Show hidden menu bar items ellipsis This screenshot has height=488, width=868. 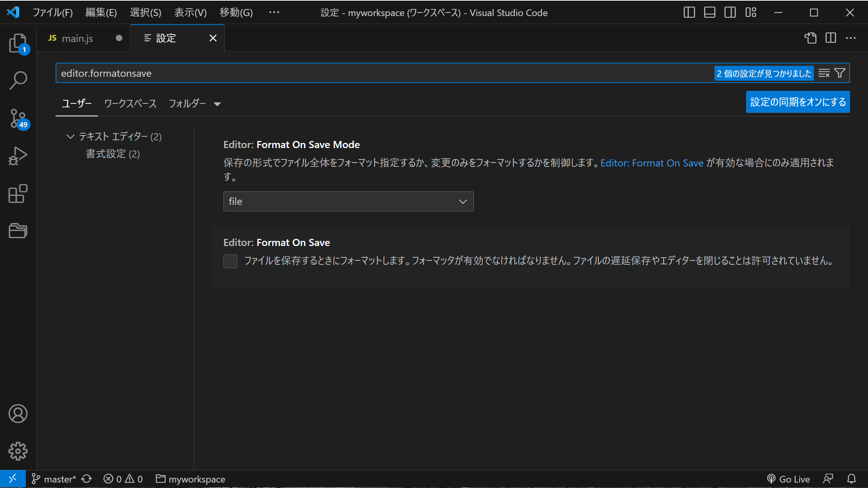click(x=274, y=13)
